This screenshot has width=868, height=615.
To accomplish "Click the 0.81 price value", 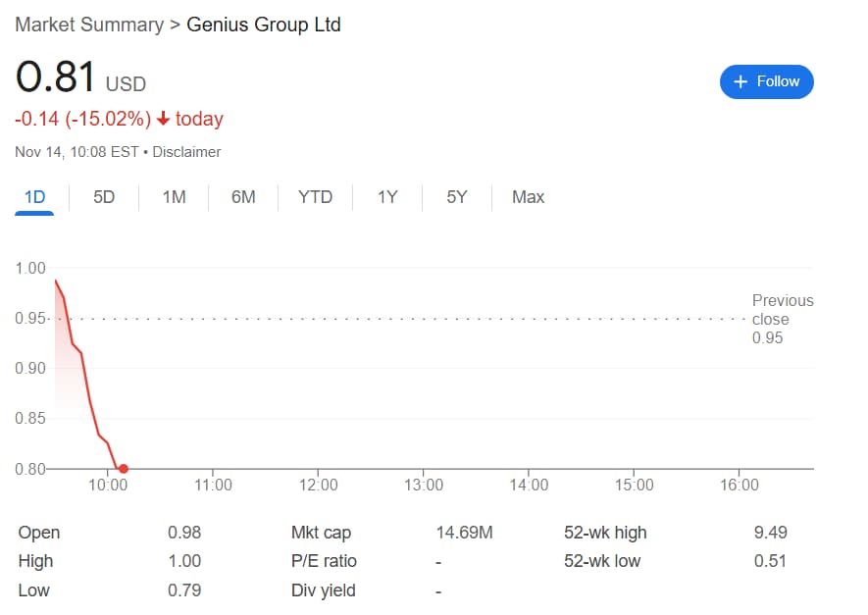I will 55,77.
